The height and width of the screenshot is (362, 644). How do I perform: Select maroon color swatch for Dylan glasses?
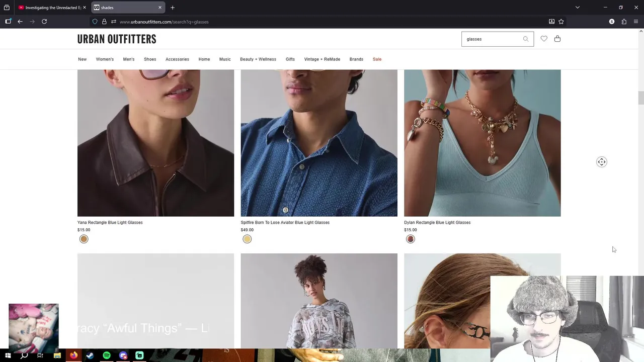point(411,239)
